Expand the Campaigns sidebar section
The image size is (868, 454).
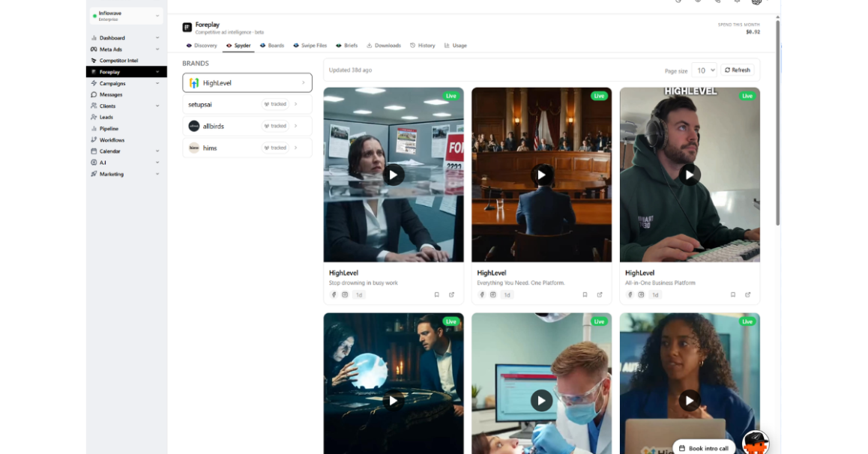pyautogui.click(x=157, y=83)
